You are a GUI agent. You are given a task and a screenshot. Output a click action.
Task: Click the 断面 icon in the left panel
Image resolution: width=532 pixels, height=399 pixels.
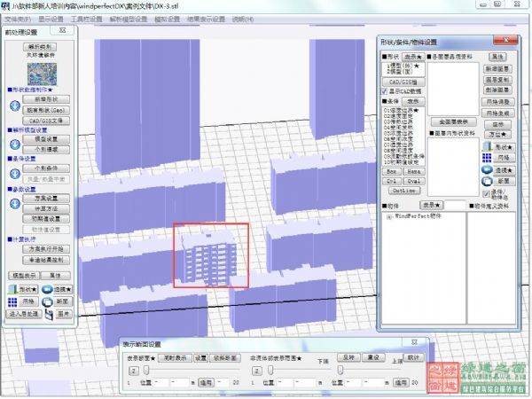point(49,301)
